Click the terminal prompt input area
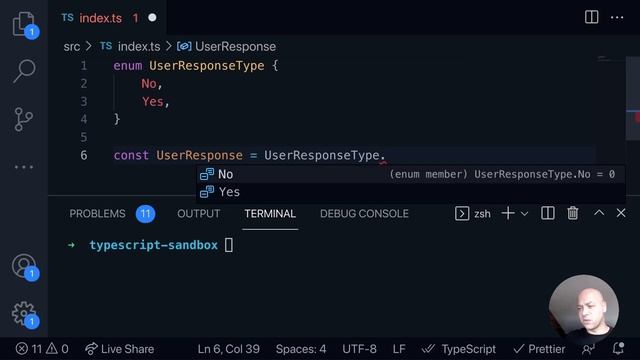640x360 pixels. (229, 245)
